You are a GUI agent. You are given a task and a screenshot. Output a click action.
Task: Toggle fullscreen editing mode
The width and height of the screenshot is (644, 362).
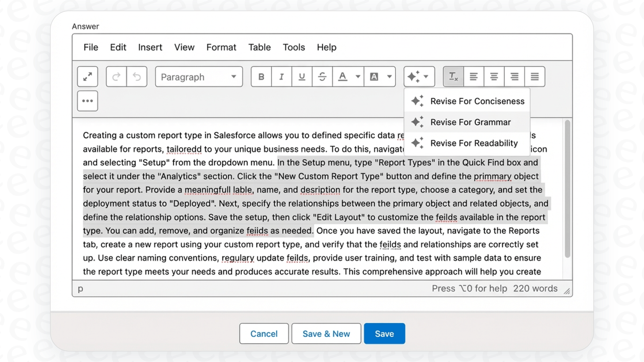tap(87, 77)
